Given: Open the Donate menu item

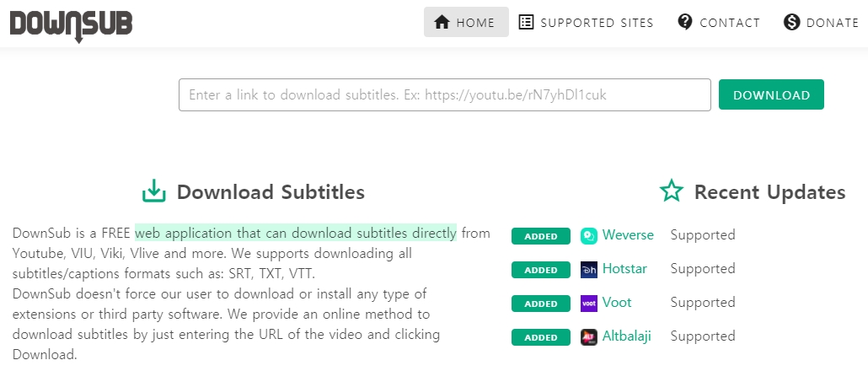Looking at the screenshot, I should pyautogui.click(x=822, y=22).
